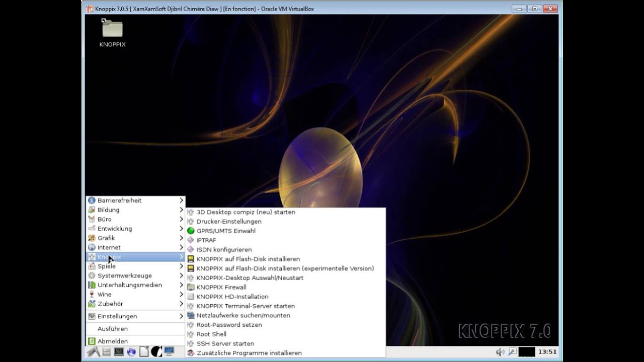Select the highlighted Knoppix category
The width and height of the screenshot is (644, 362).
(x=135, y=256)
